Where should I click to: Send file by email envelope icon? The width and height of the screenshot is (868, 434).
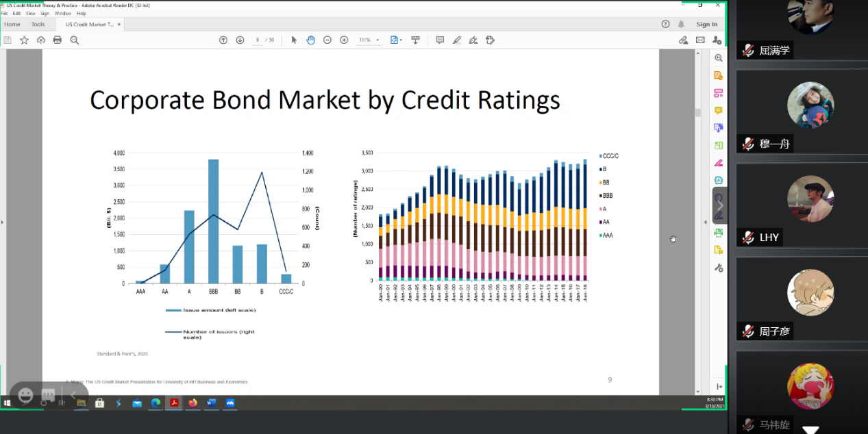pos(700,40)
